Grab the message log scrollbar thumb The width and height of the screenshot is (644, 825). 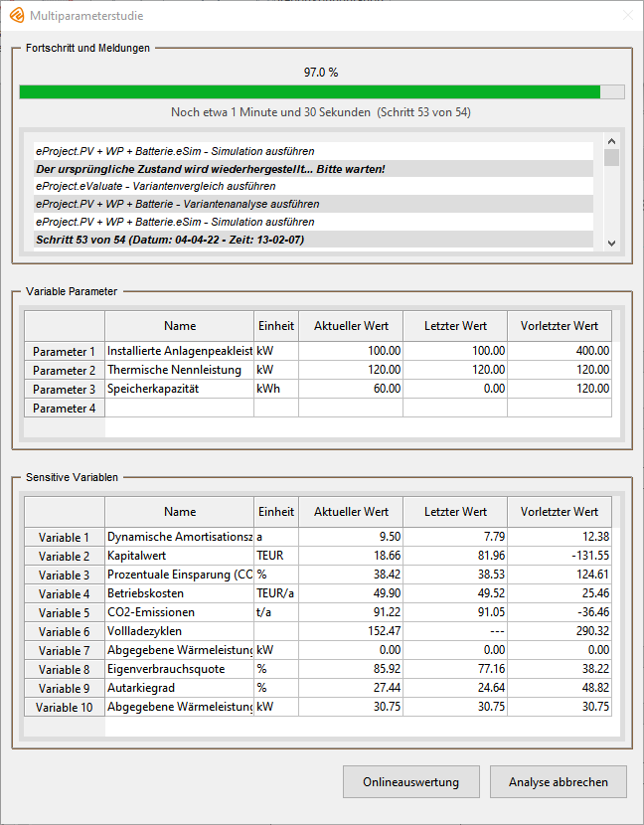click(611, 157)
